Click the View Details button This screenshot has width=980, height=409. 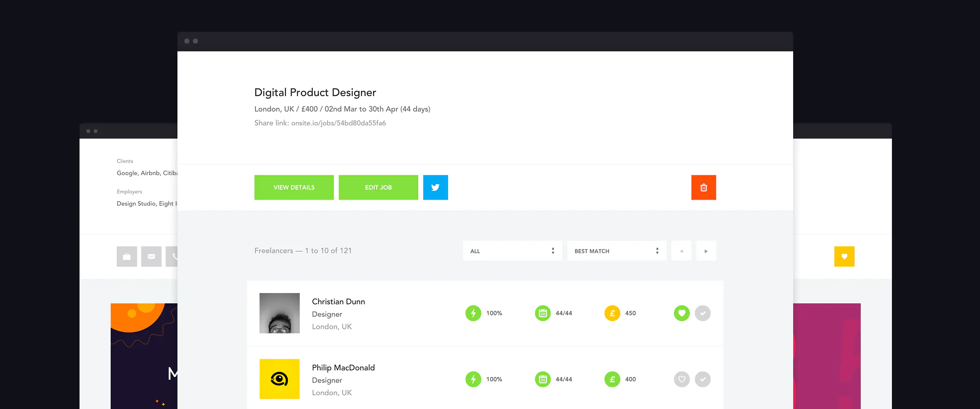click(294, 187)
